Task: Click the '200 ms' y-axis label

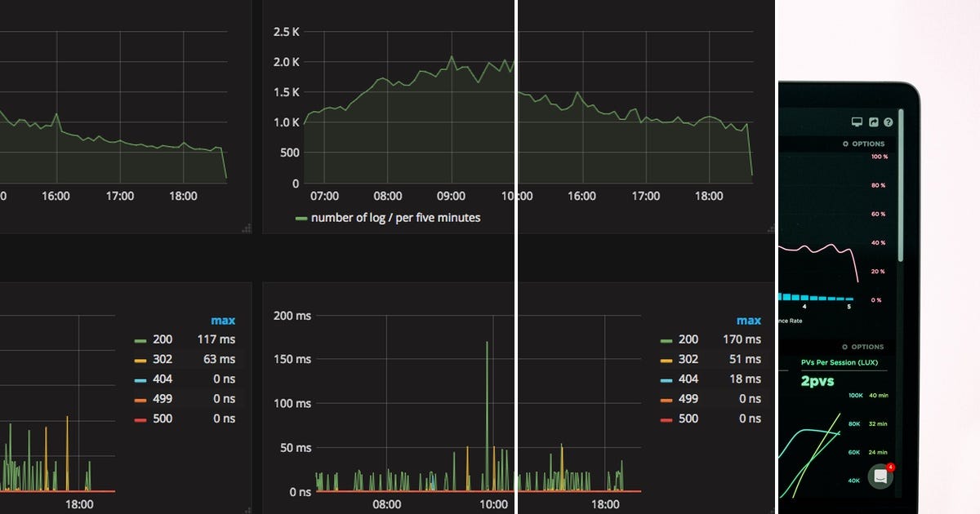Action: pyautogui.click(x=292, y=315)
